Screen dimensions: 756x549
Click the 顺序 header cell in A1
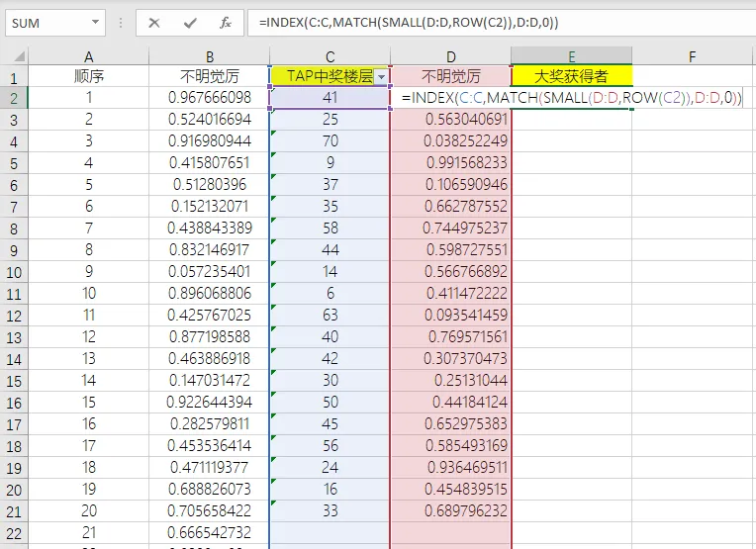pyautogui.click(x=89, y=76)
